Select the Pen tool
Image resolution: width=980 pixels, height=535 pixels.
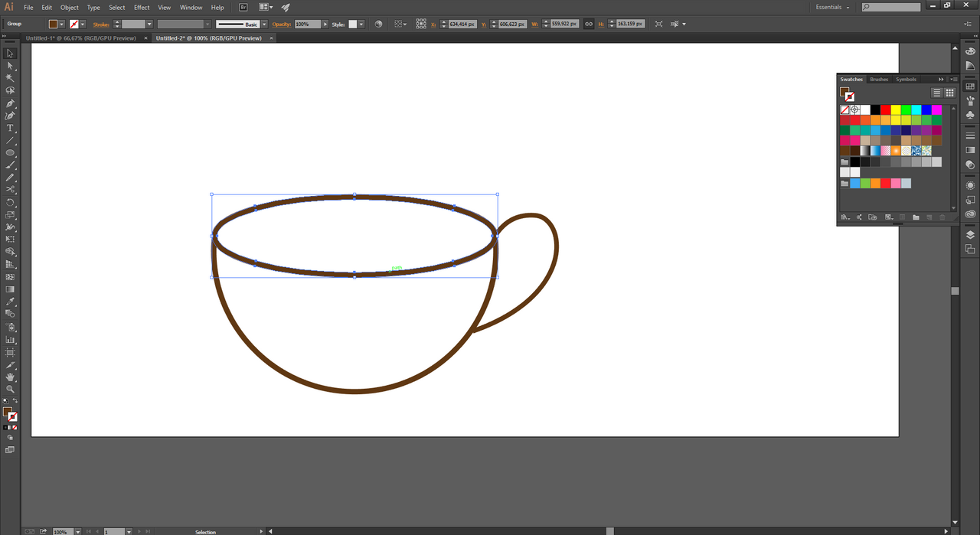point(10,103)
